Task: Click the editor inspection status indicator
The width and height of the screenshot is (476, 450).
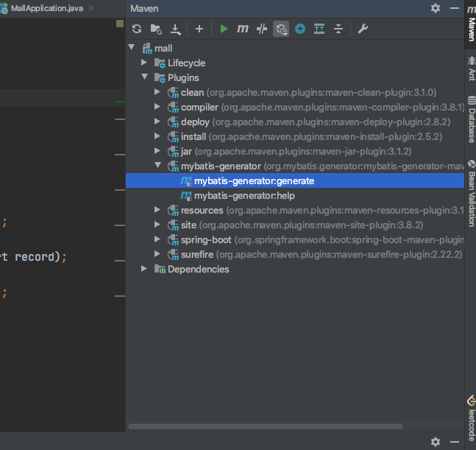Action: click(x=120, y=24)
